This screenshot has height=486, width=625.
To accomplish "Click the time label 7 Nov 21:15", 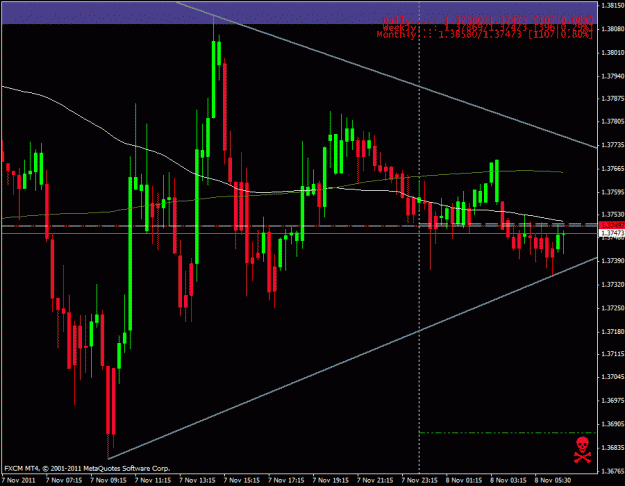I will click(375, 480).
